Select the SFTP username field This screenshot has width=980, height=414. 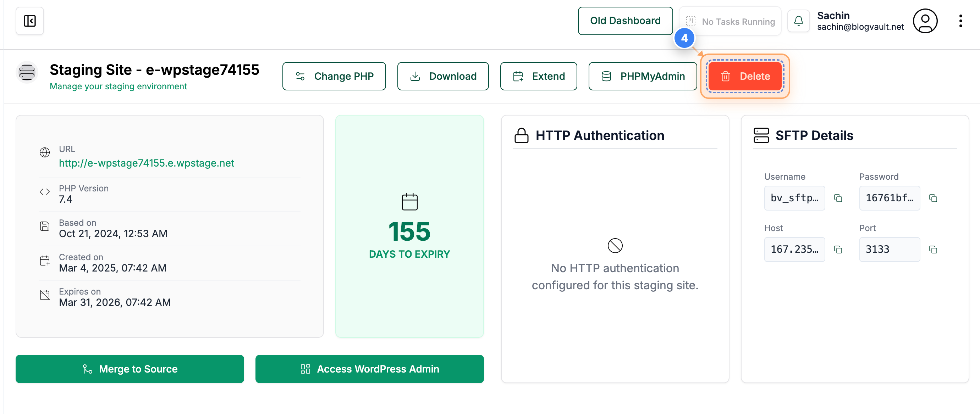[x=794, y=198]
